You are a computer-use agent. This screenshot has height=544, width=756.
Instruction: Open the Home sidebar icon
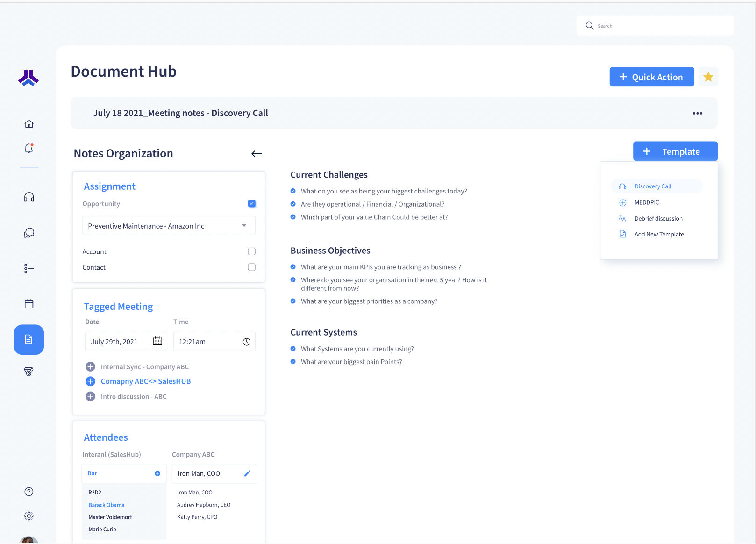(x=29, y=123)
